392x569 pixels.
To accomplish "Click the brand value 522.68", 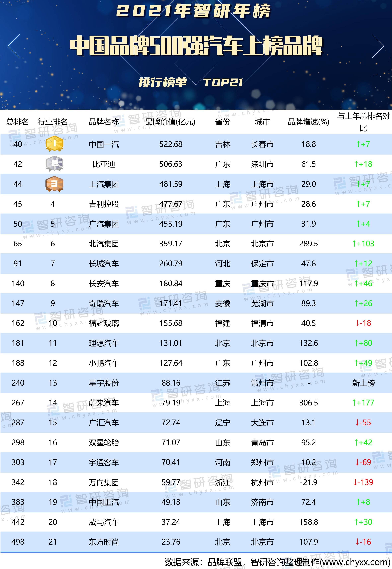I will coord(171,144).
